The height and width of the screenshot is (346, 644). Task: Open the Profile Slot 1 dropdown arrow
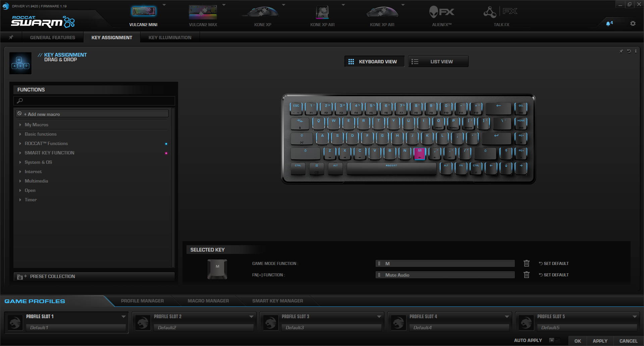pos(123,317)
